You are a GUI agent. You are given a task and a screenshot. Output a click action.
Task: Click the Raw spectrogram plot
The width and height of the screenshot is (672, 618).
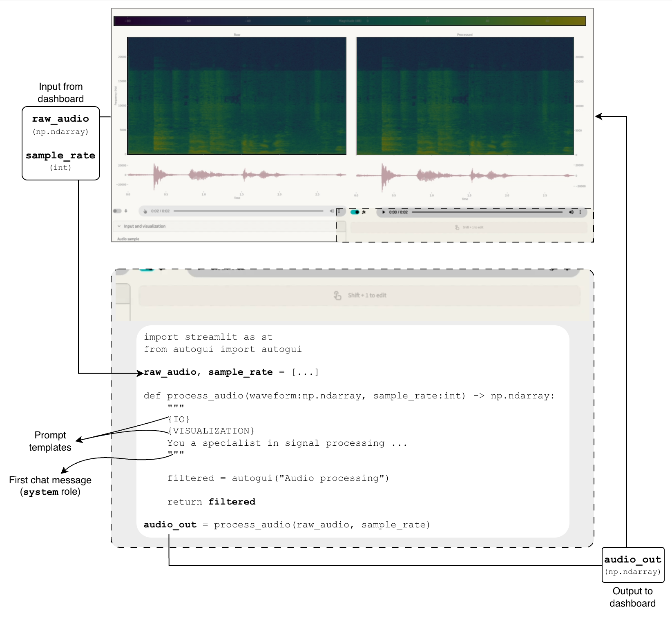click(237, 96)
